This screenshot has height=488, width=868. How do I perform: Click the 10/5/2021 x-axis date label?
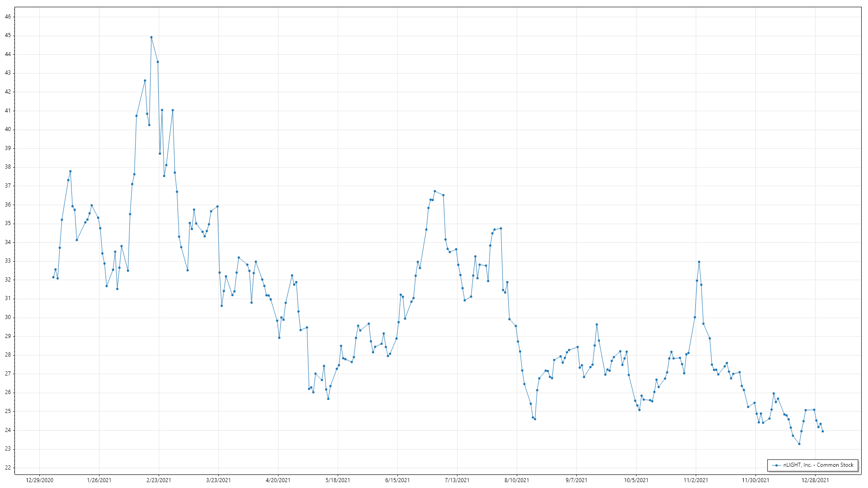(636, 480)
